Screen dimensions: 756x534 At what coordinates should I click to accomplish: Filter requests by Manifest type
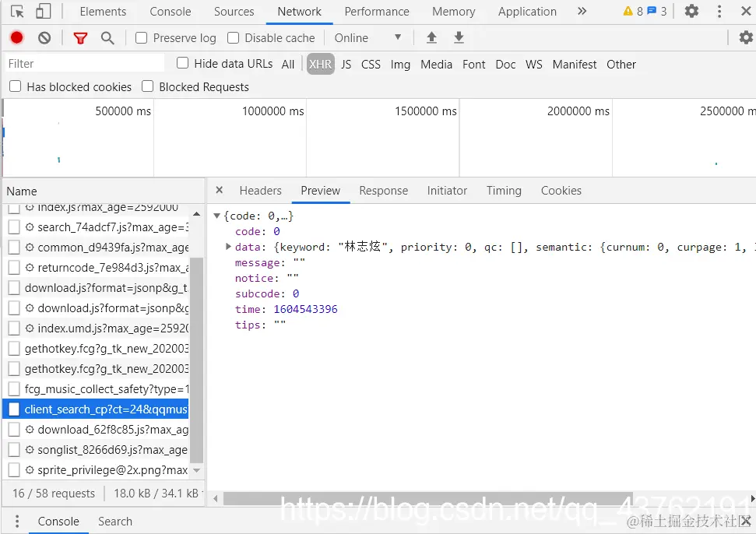point(575,64)
